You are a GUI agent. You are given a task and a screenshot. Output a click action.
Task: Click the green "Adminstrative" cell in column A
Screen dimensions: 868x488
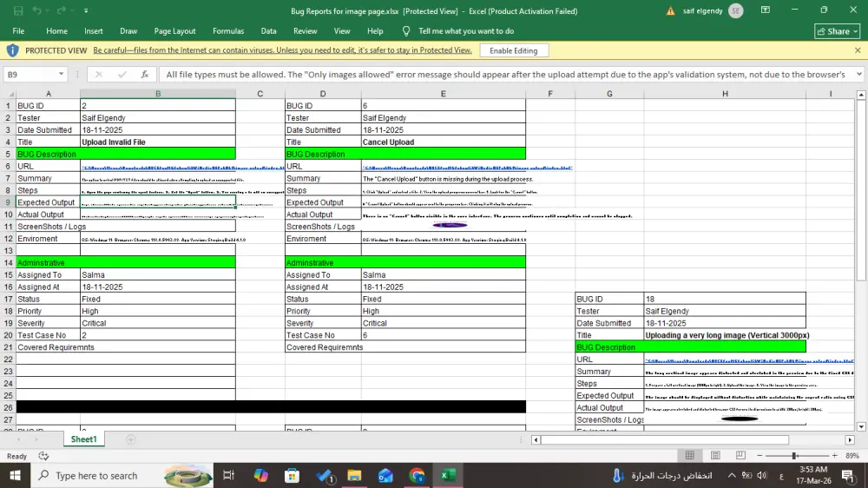click(x=48, y=262)
